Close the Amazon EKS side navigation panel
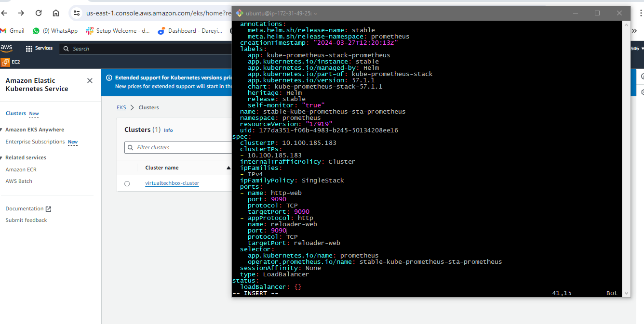Image resolution: width=644 pixels, height=324 pixels. 90,81
